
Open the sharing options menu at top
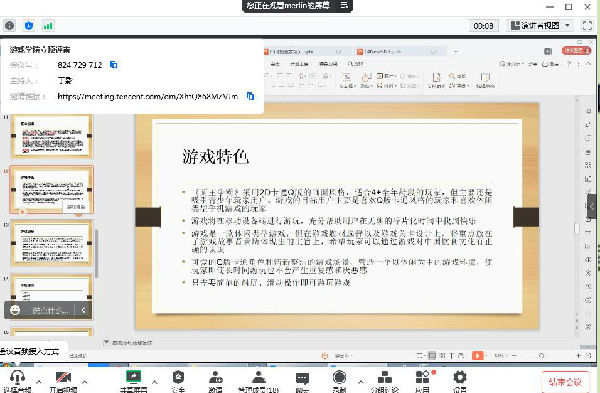(344, 5)
